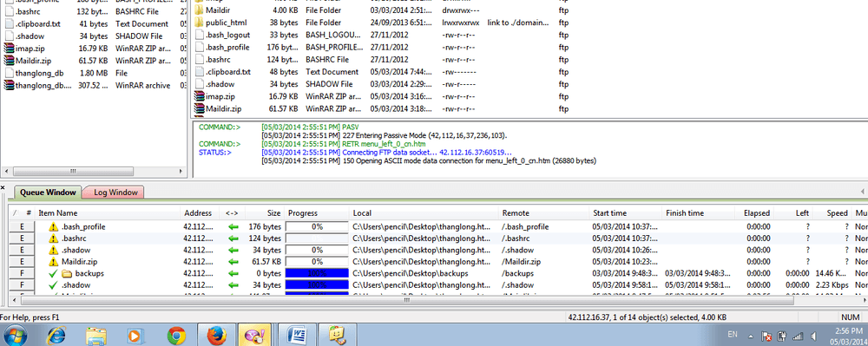868x346 pixels.
Task: Click '/Maildir.zip' in the Remote queue column
Action: coord(521,261)
